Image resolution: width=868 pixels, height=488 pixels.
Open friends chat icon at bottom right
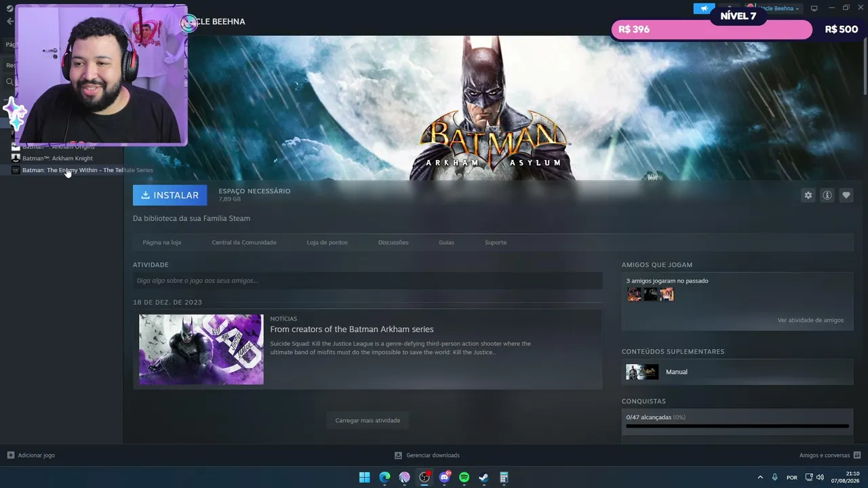point(857,455)
